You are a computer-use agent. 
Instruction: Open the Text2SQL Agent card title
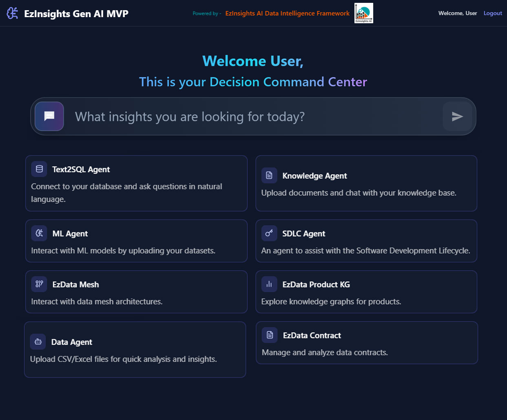click(x=81, y=169)
